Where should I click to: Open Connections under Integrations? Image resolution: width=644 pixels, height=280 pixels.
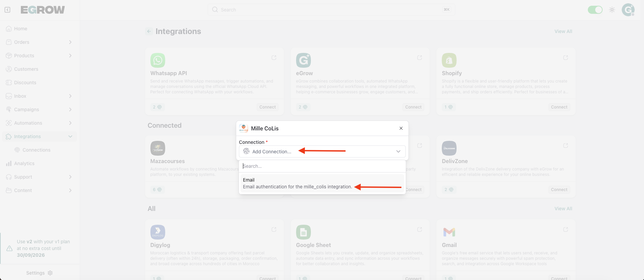(36, 150)
